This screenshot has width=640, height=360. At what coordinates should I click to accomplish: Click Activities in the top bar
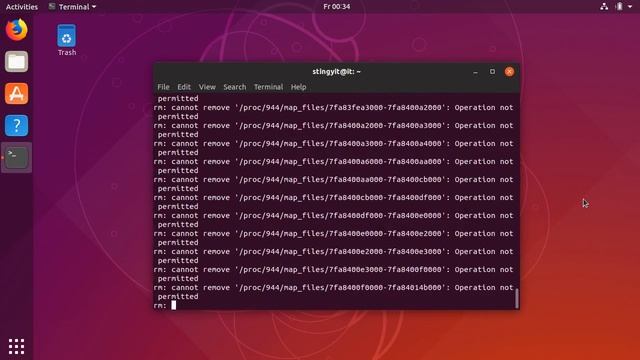(x=22, y=7)
